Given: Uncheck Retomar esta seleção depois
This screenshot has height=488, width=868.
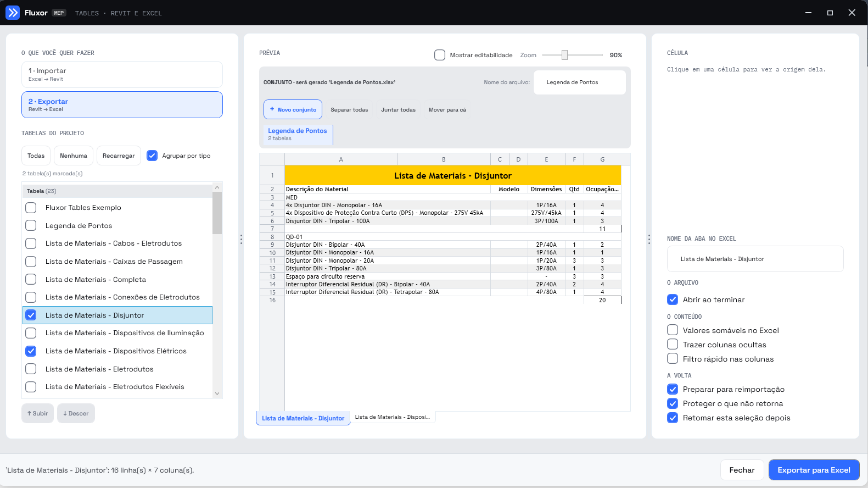Looking at the screenshot, I should pyautogui.click(x=673, y=418).
